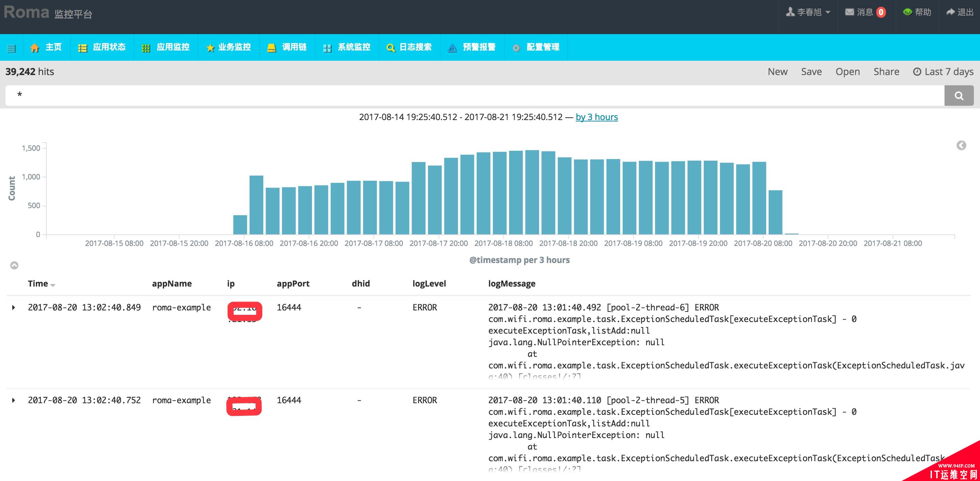Click the user avatar icon near 李春旭
Viewport: 980px width, 481px height.
pos(790,12)
